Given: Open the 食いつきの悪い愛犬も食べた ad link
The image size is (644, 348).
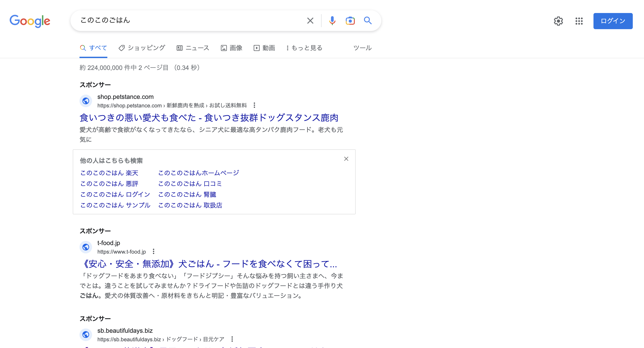Looking at the screenshot, I should pyautogui.click(x=209, y=118).
